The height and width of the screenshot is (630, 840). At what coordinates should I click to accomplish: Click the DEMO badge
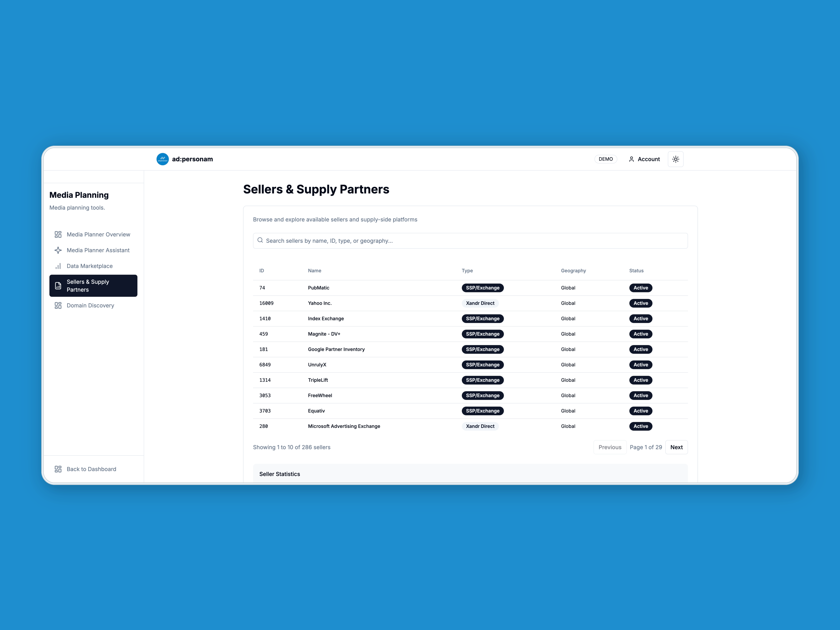(x=606, y=159)
